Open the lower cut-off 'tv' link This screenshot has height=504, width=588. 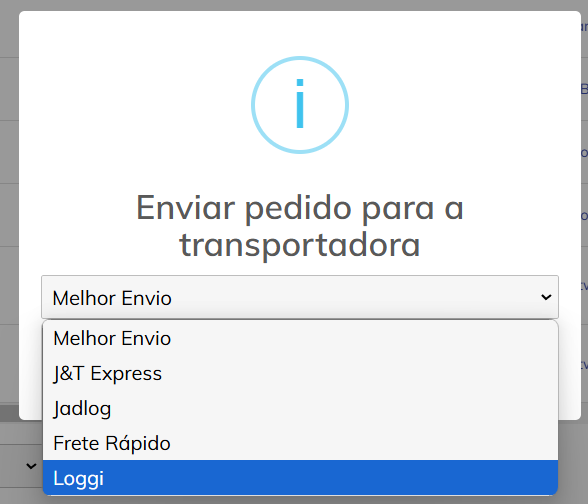[584, 364]
